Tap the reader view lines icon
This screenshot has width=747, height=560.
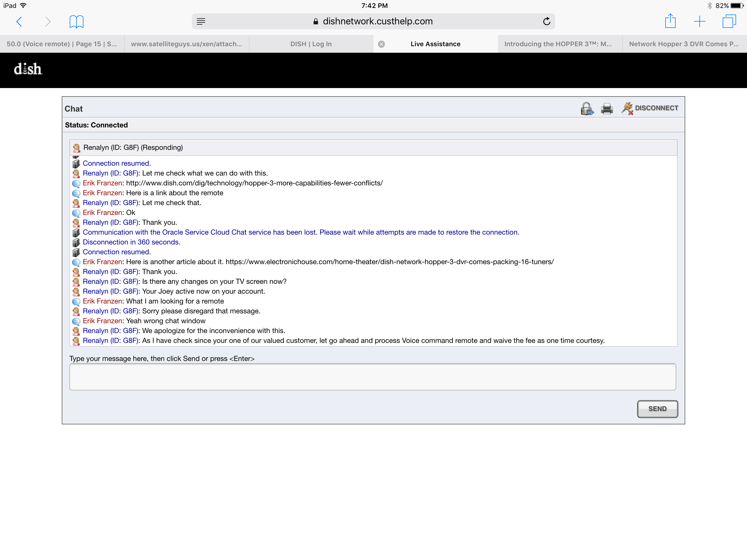point(201,21)
